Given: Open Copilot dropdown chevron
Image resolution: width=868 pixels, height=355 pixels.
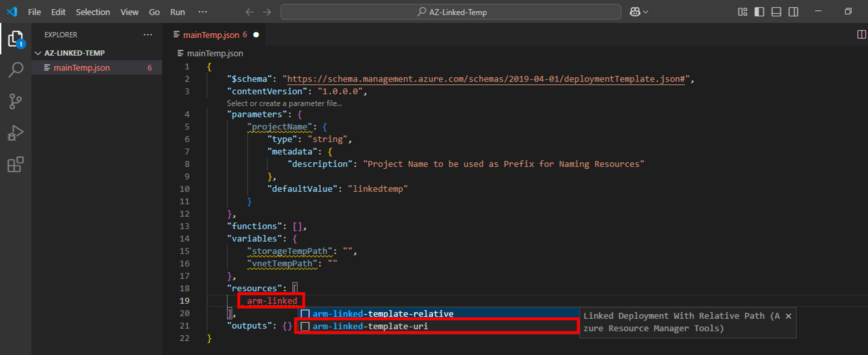Looking at the screenshot, I should click(646, 12).
